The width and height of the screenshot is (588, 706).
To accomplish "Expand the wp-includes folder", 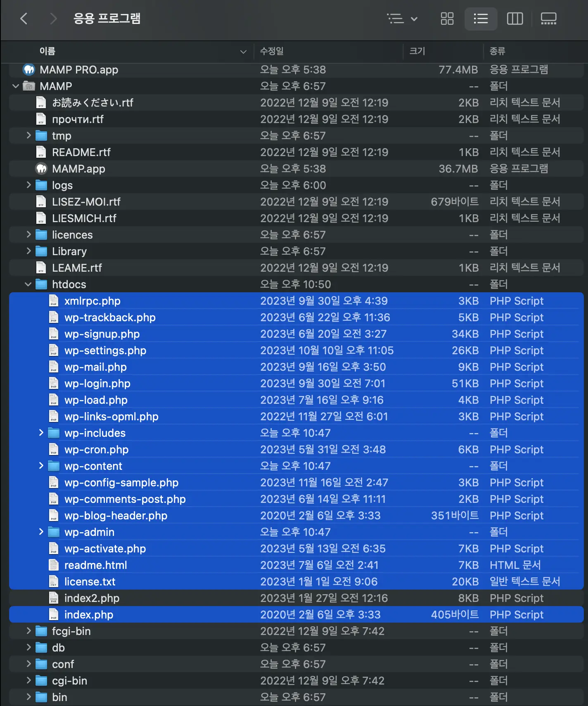I will coord(41,433).
